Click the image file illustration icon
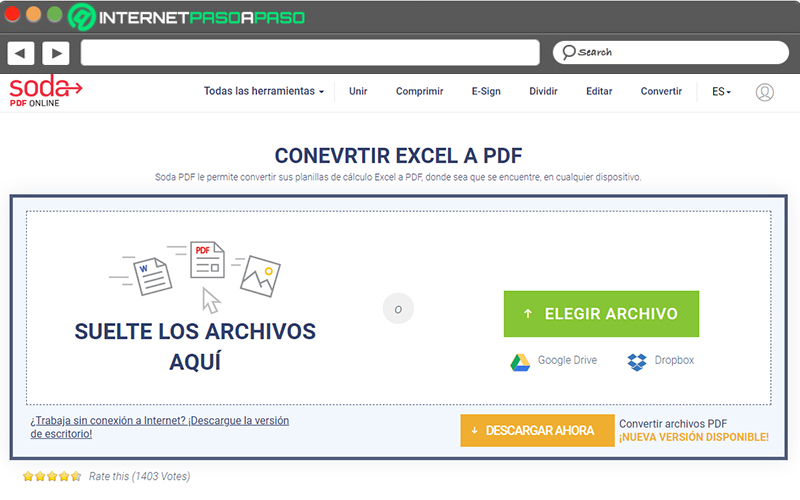This screenshot has width=800, height=500. click(260, 276)
